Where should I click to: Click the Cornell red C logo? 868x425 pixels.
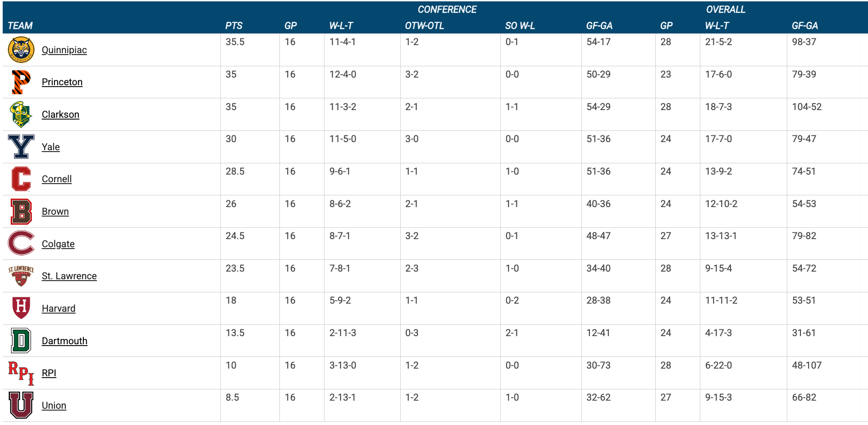point(21,179)
